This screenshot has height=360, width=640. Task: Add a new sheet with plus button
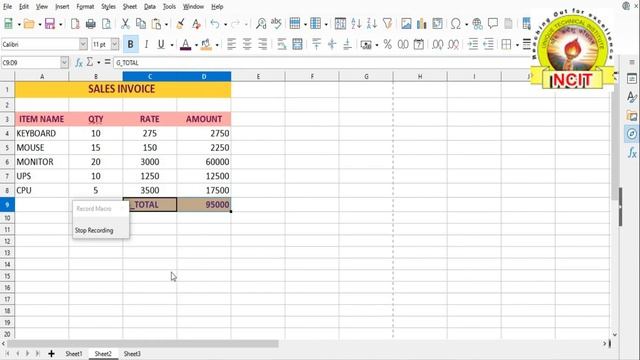click(51, 353)
